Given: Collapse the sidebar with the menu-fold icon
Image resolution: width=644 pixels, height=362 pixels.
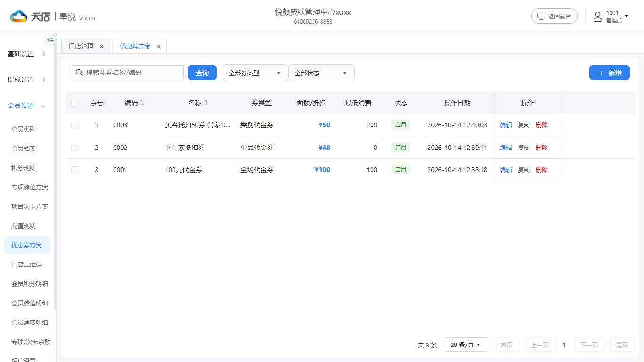Looking at the screenshot, I should [50, 40].
